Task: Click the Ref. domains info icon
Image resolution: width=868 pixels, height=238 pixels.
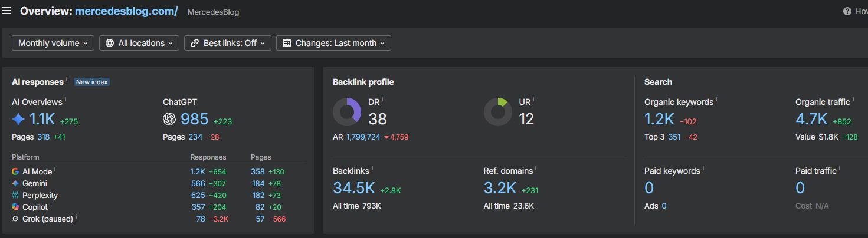Action: point(536,168)
